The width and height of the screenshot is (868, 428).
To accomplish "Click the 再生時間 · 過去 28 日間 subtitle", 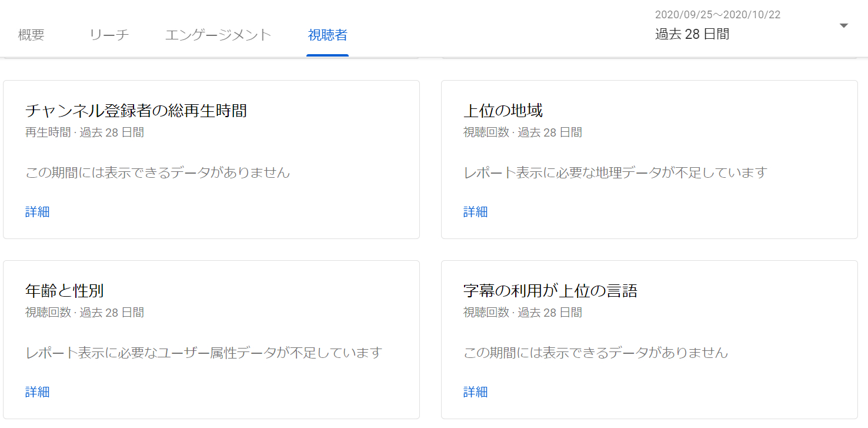I will (x=85, y=132).
